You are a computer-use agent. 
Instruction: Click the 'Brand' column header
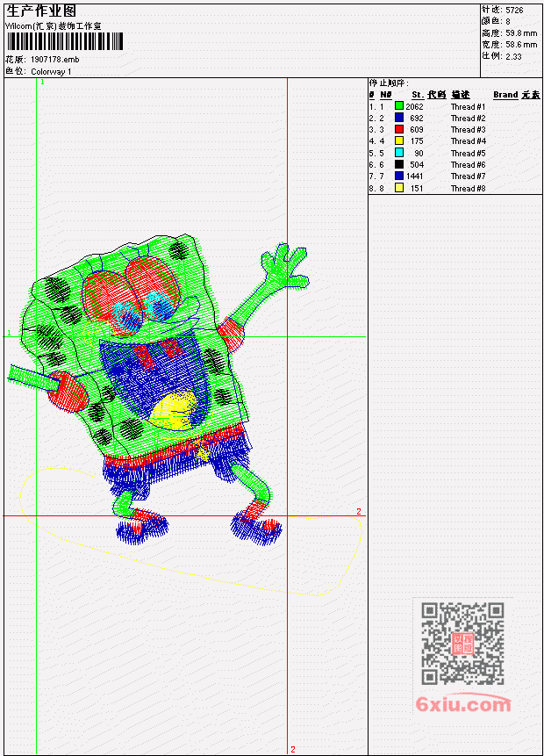pyautogui.click(x=505, y=95)
